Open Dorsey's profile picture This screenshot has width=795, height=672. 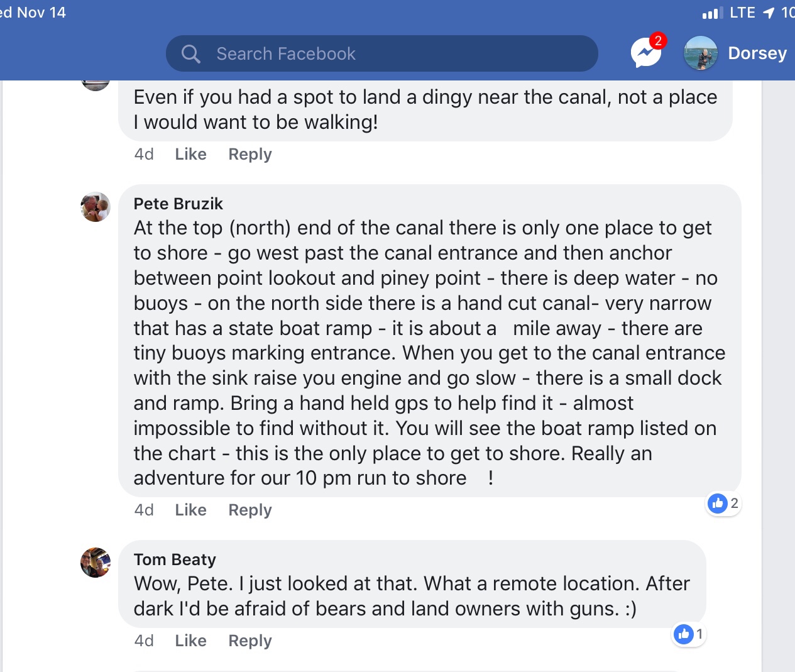[x=700, y=53]
